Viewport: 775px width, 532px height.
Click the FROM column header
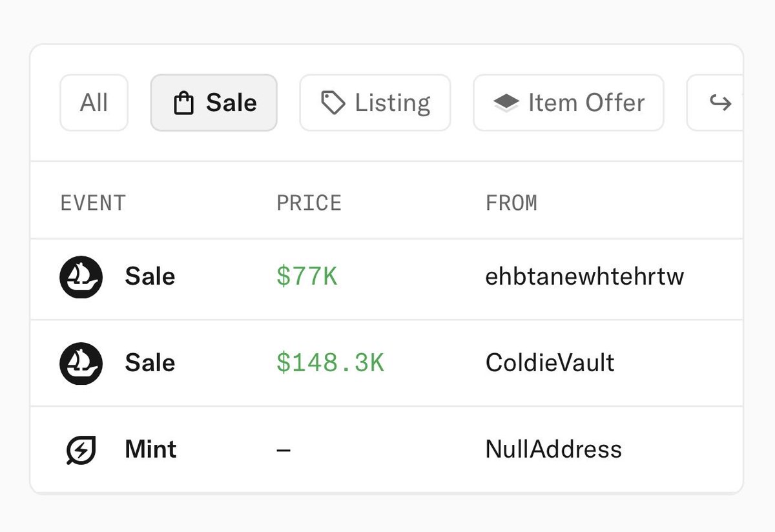511,203
